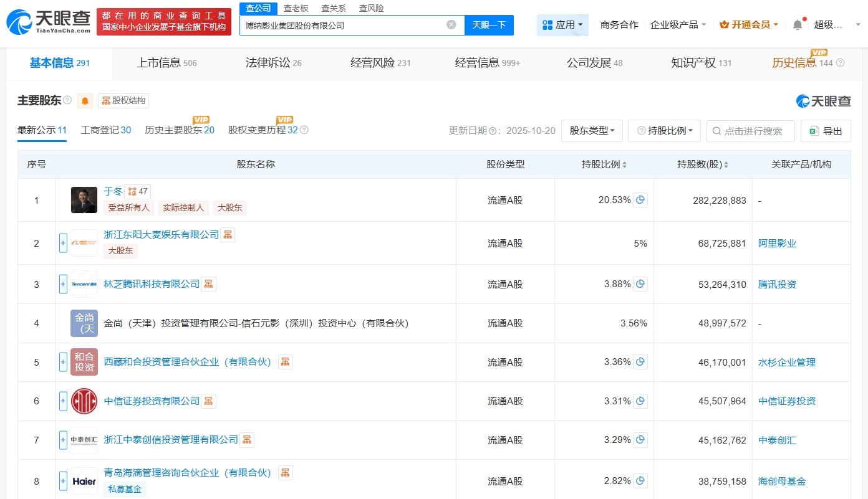Clear the search box with the X icon
The width and height of the screenshot is (868, 499).
(451, 24)
